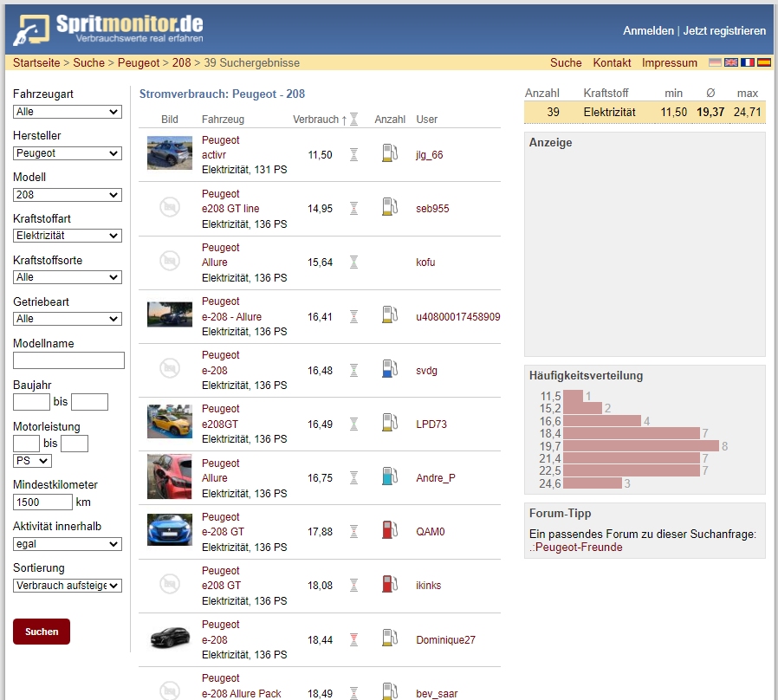778x700 pixels.
Task: Go to 208 breadcrumb link
Action: coord(182,63)
